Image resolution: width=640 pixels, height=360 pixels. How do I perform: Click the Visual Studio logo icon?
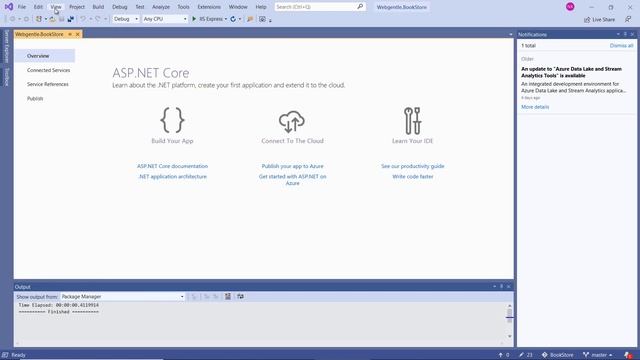pyautogui.click(x=9, y=7)
